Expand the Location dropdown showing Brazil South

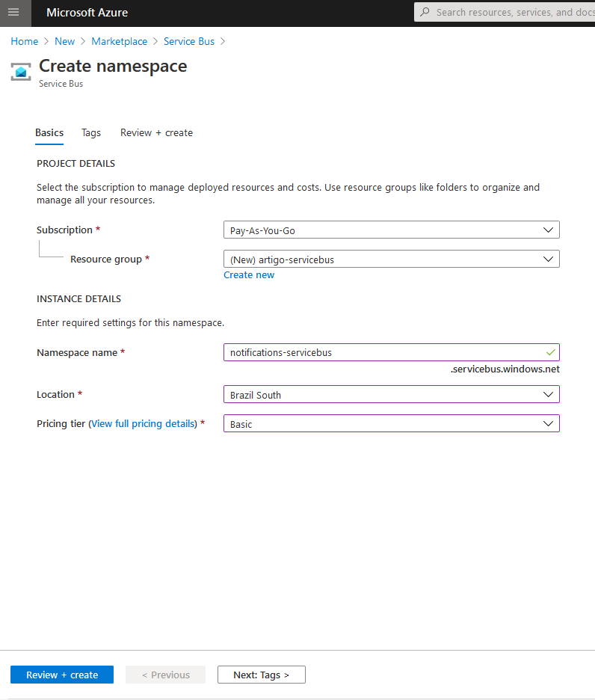click(392, 395)
